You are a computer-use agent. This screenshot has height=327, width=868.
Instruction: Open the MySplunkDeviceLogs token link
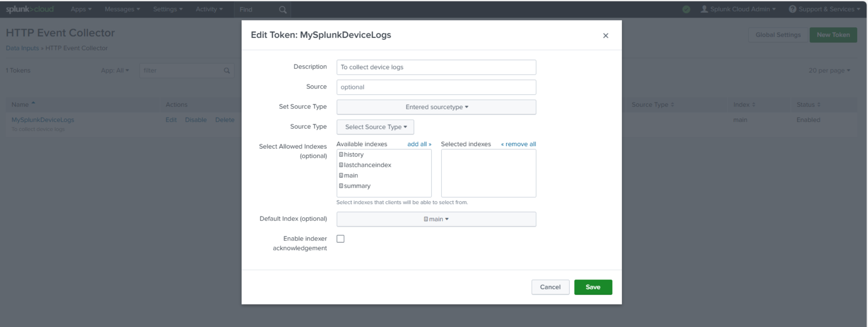[43, 120]
